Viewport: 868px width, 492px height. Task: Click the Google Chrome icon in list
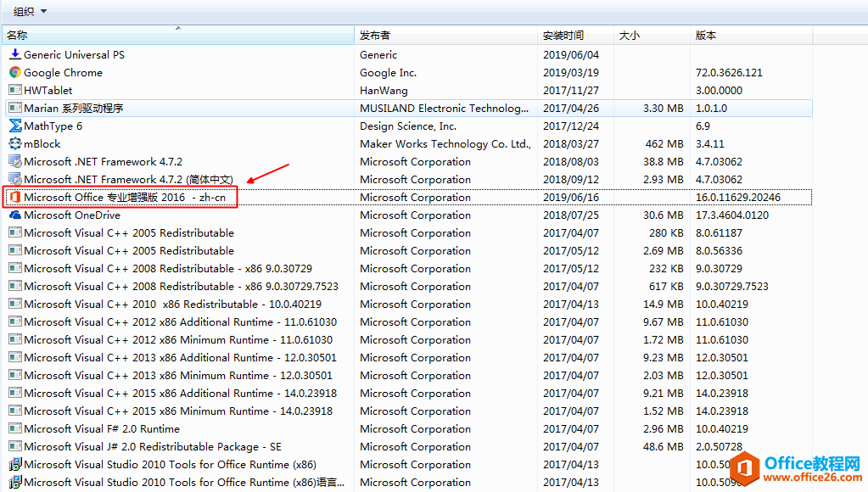pos(14,73)
